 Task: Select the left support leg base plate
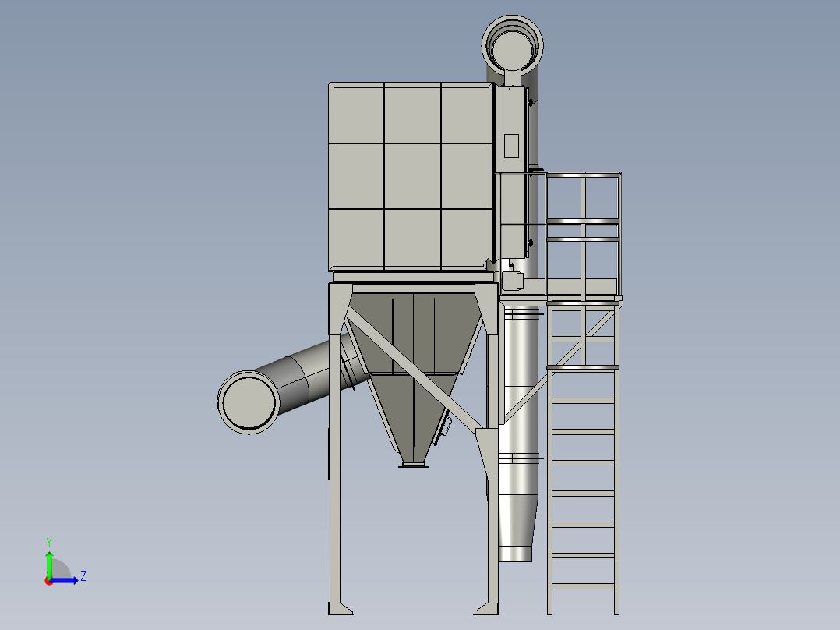coord(341,608)
